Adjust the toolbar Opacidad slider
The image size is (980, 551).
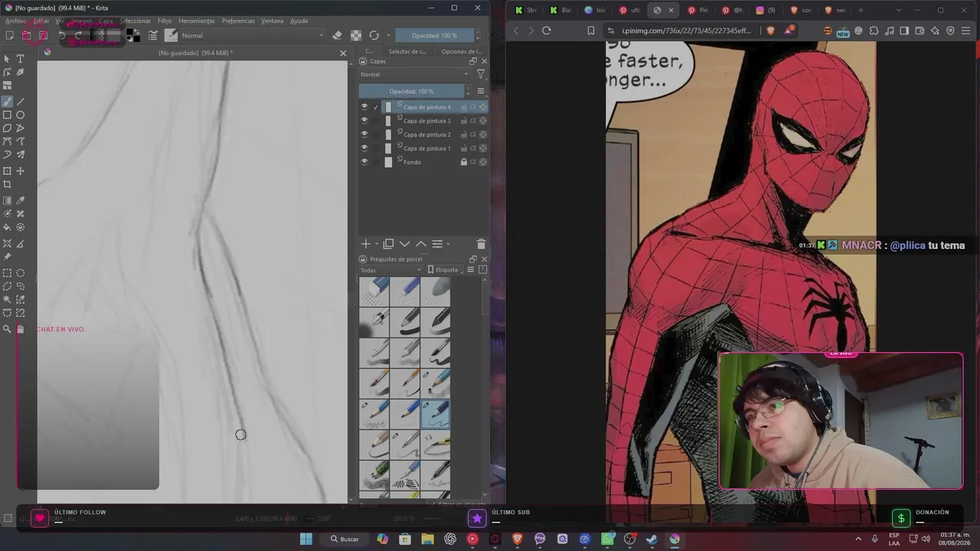(434, 35)
